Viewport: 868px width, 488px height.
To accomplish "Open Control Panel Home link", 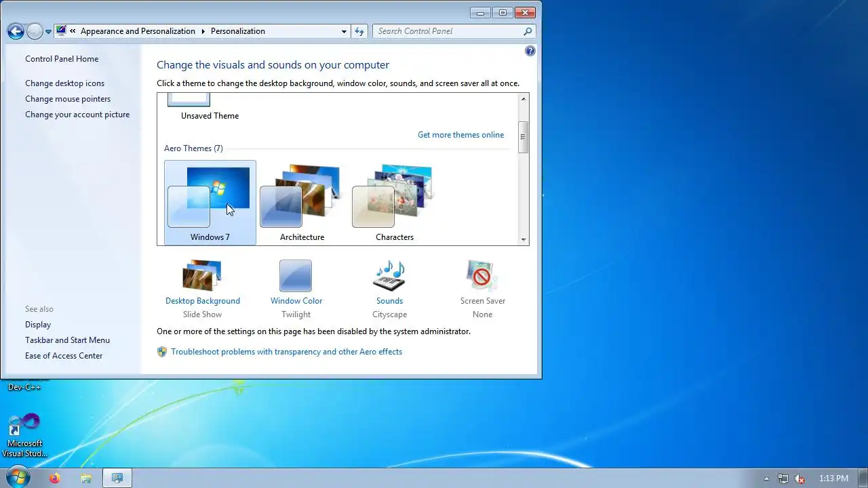I will (62, 59).
